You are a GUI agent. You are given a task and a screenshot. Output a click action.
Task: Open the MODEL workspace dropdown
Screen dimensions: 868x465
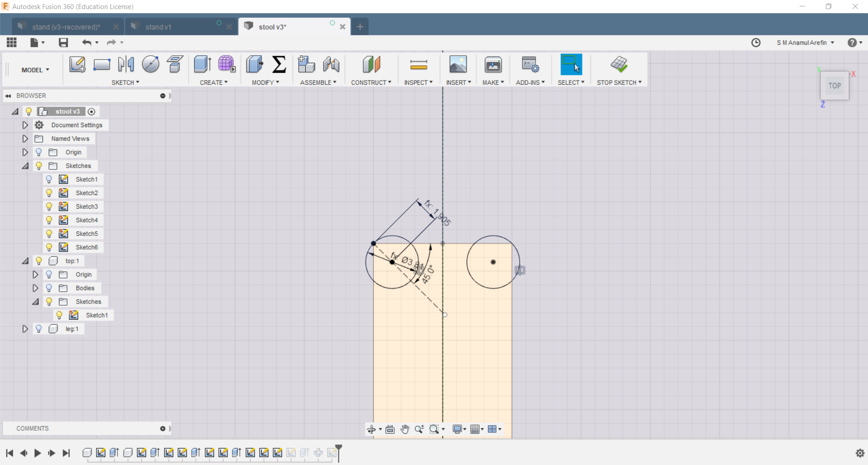point(35,70)
